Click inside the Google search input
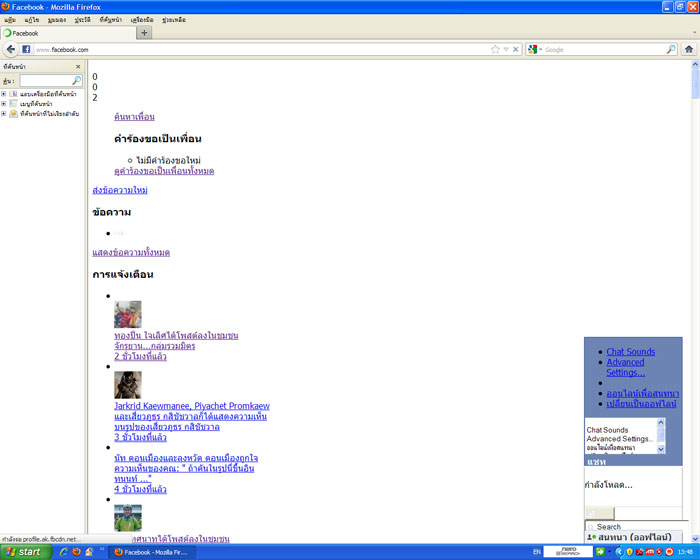Image resolution: width=700 pixels, height=560 pixels. [604, 50]
